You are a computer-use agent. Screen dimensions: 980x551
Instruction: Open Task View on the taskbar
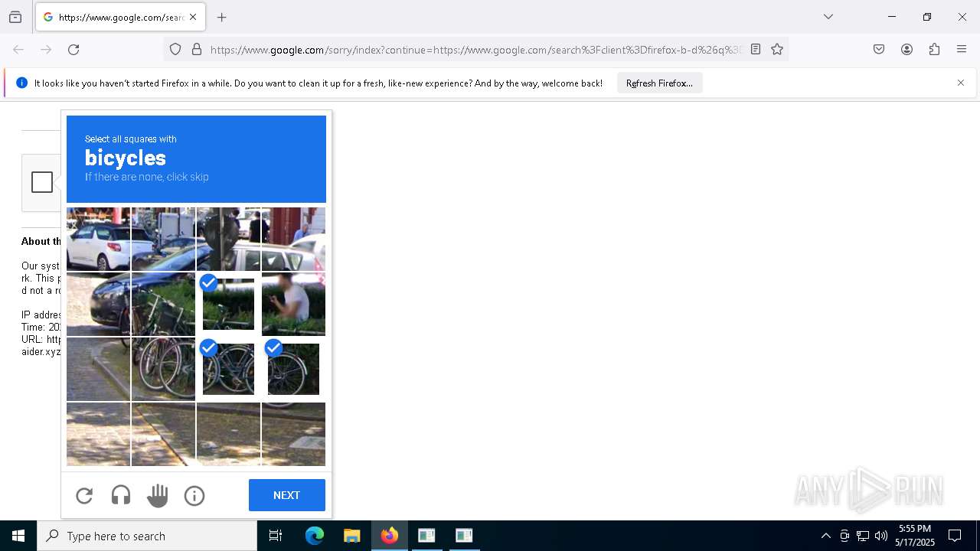coord(276,536)
